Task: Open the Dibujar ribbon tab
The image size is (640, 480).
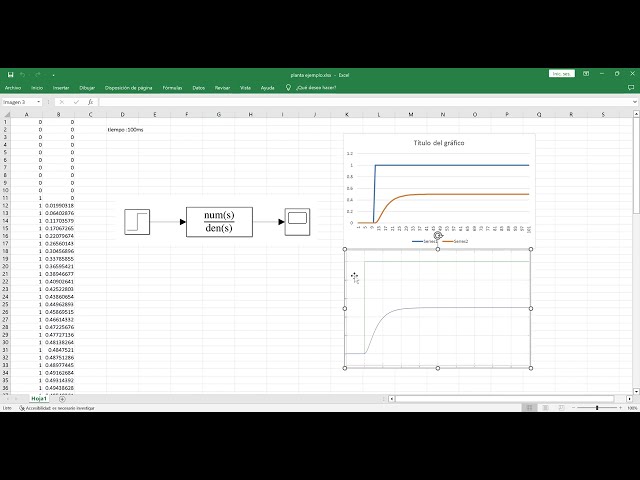Action: 87,88
